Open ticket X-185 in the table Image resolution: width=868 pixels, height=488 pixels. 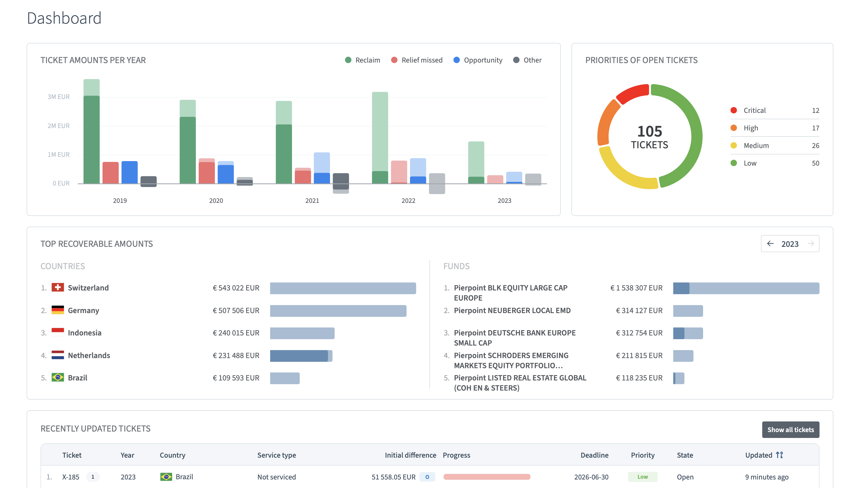click(71, 477)
